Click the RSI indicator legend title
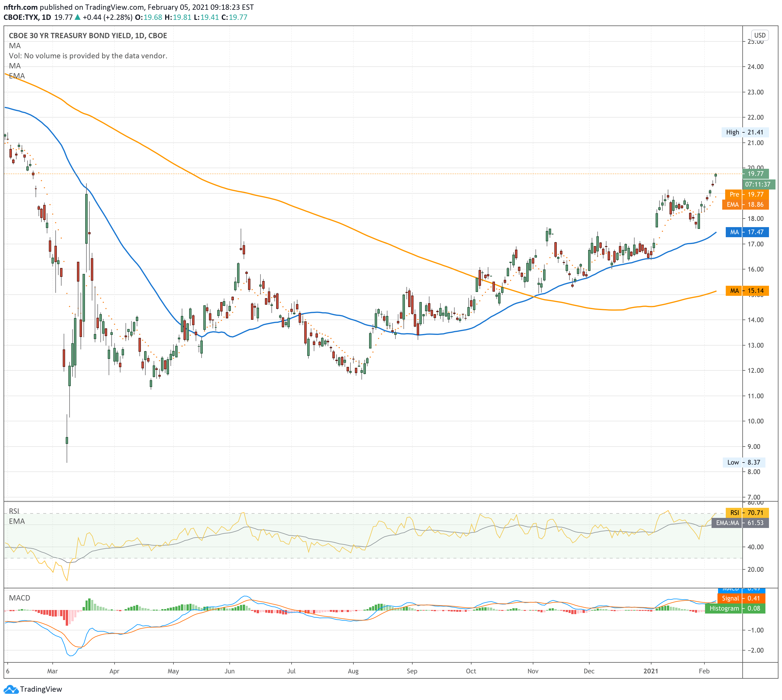 click(14, 511)
